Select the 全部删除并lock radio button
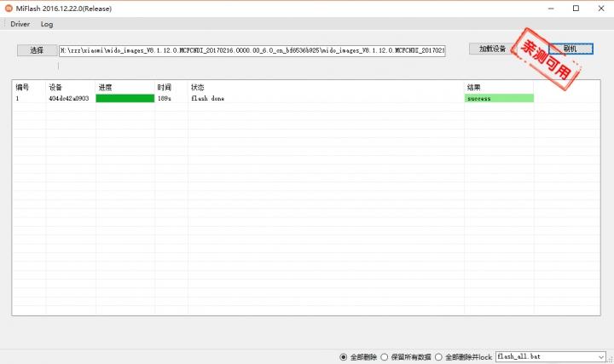The image size is (614, 364). (438, 357)
